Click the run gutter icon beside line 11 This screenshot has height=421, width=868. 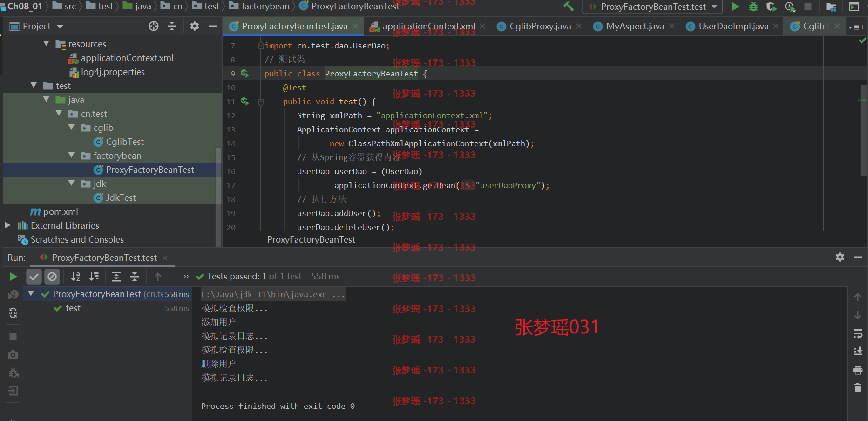point(244,102)
